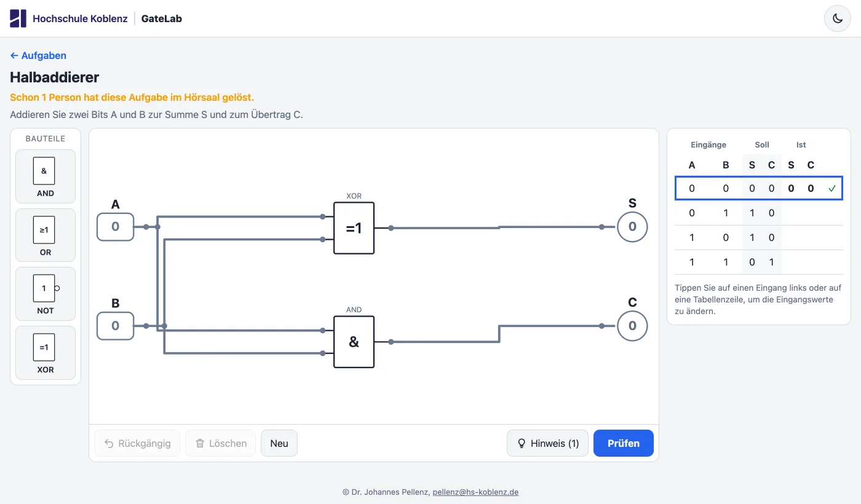Viewport: 861px width, 504px height.
Task: Open the pellenz@hs-koblenz.de email link
Action: click(x=475, y=492)
